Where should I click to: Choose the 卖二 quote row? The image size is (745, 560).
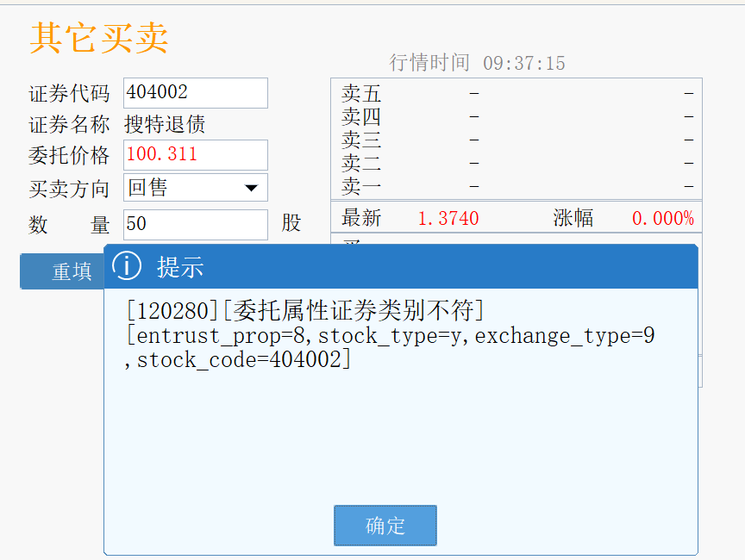tap(516, 163)
